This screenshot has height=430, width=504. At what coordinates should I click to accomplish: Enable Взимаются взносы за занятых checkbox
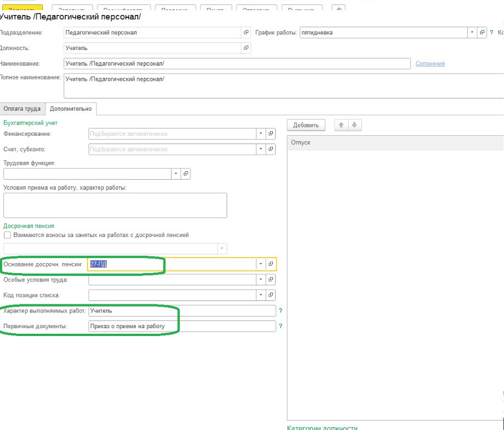click(7, 235)
